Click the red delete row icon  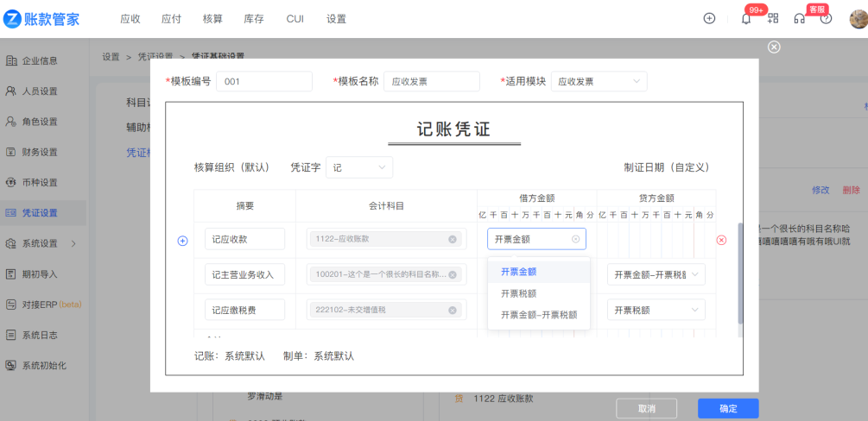pos(721,240)
